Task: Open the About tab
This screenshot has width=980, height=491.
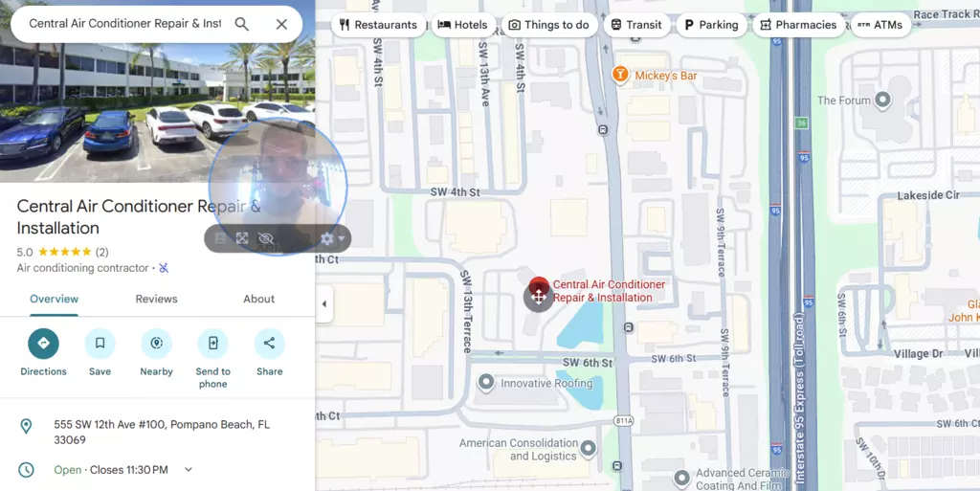Action: [258, 299]
